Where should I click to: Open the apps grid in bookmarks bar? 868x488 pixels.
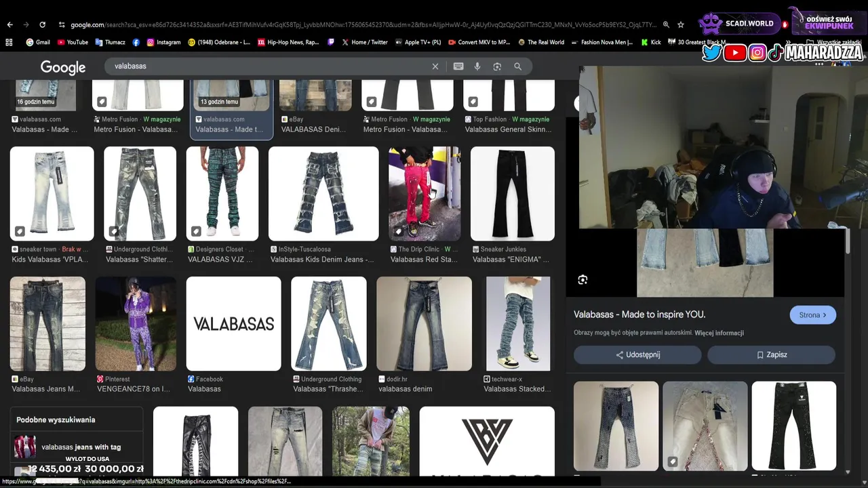coord(9,42)
